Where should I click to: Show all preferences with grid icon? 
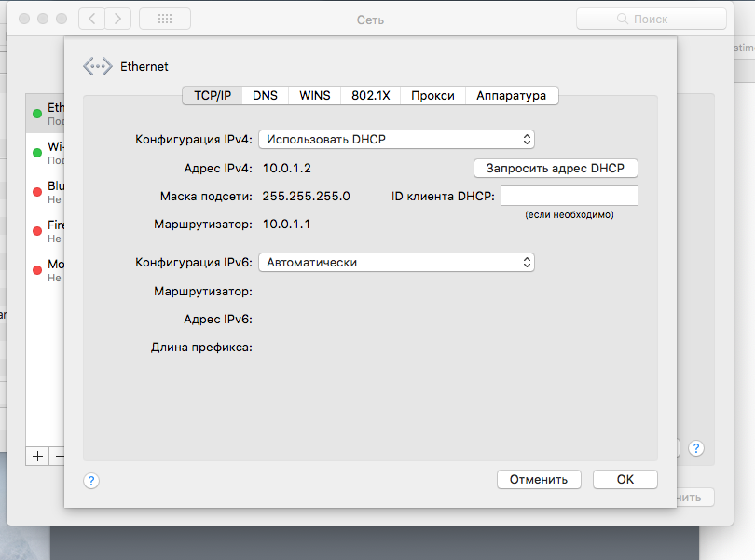point(165,19)
